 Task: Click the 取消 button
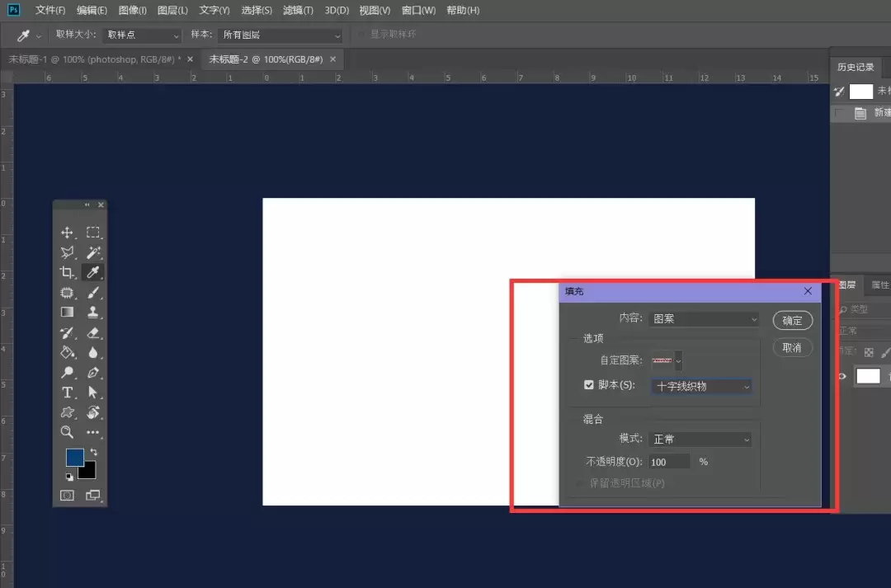click(x=792, y=348)
